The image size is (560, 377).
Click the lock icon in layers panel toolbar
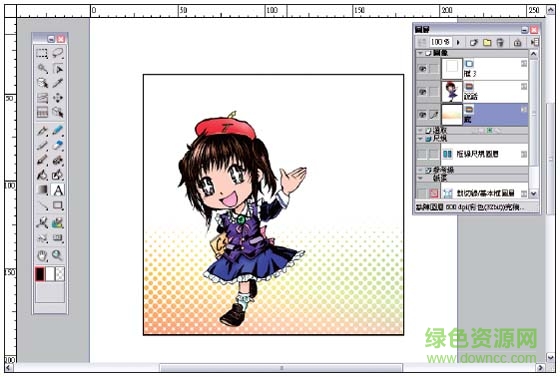517,42
